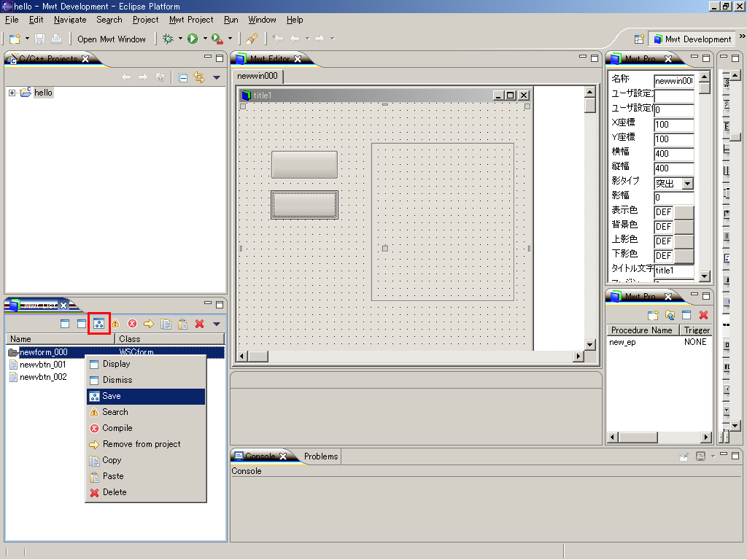Screen dimensions: 747x560
Task: Expand the hello project tree node
Action: 12,93
